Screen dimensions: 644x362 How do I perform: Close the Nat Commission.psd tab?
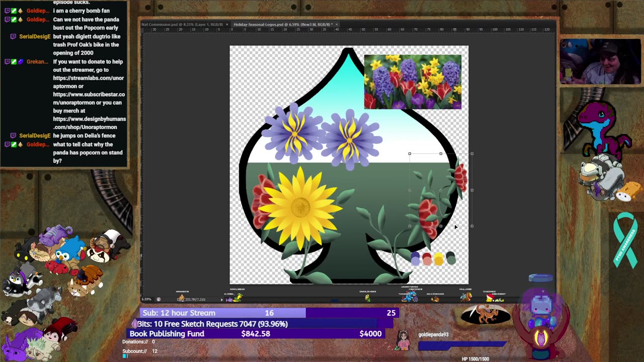(227, 24)
